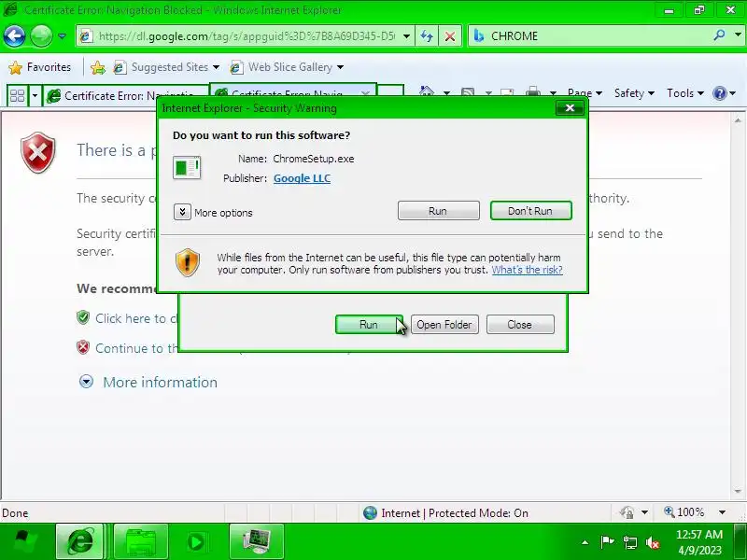Open the What's the risk? link
The width and height of the screenshot is (747, 560).
pos(527,270)
